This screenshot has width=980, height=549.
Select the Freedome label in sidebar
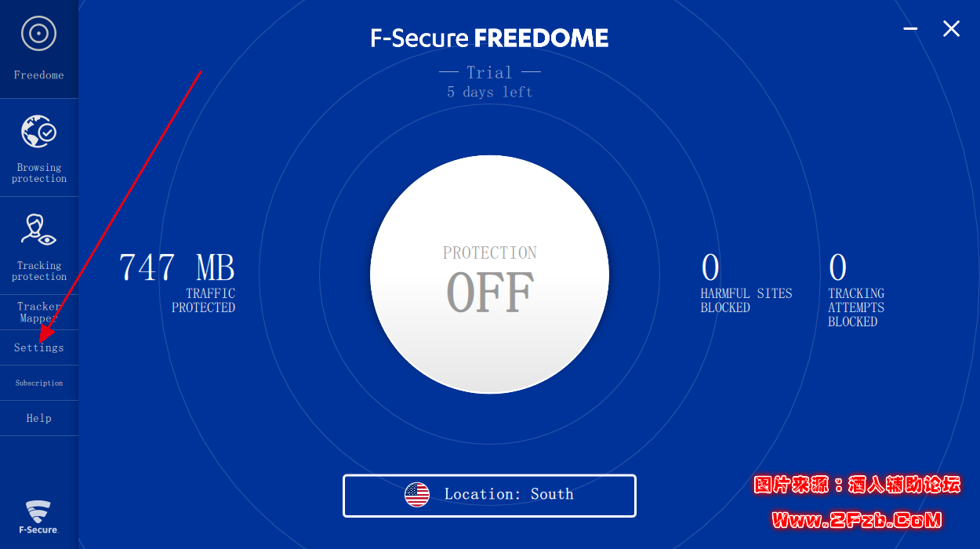click(x=38, y=75)
